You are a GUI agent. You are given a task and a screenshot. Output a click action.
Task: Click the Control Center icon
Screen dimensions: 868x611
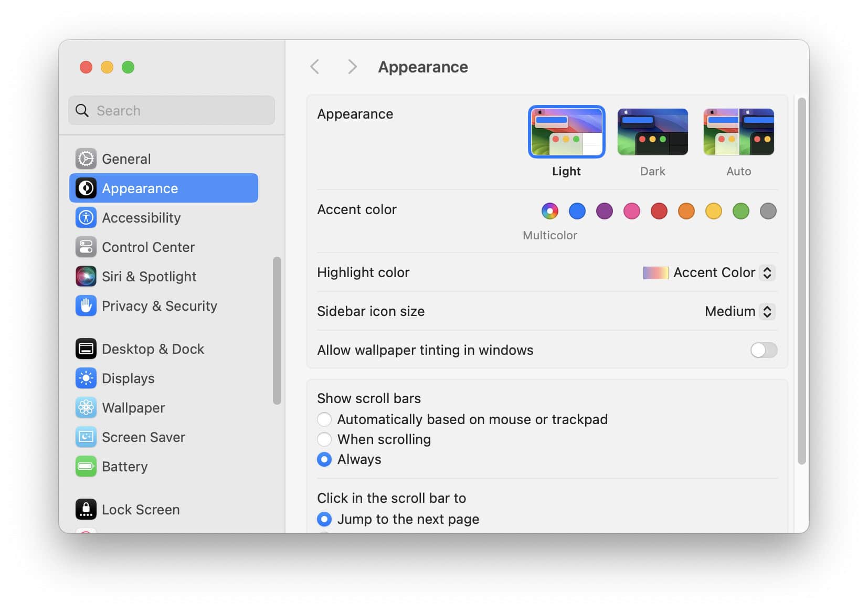(x=86, y=247)
